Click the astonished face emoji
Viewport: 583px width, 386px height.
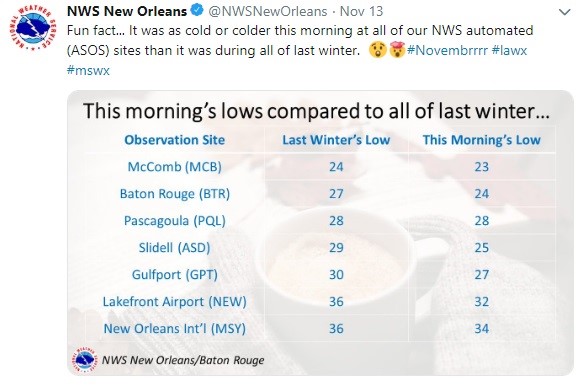tap(378, 50)
